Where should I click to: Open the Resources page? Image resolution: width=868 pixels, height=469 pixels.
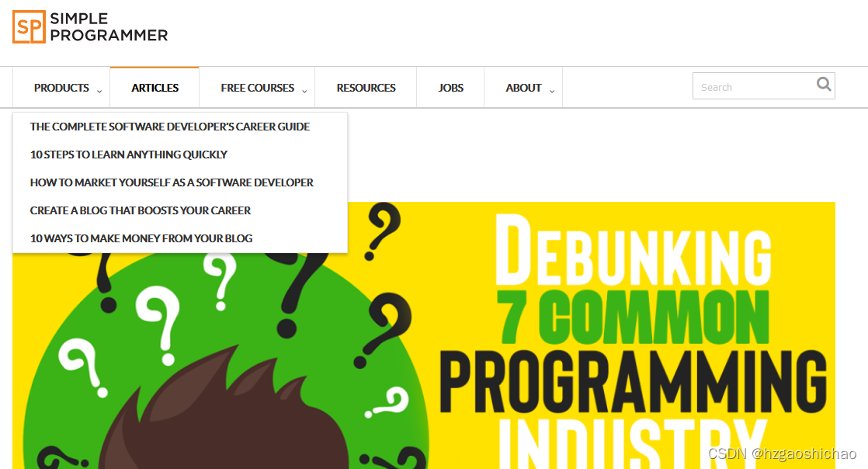366,88
